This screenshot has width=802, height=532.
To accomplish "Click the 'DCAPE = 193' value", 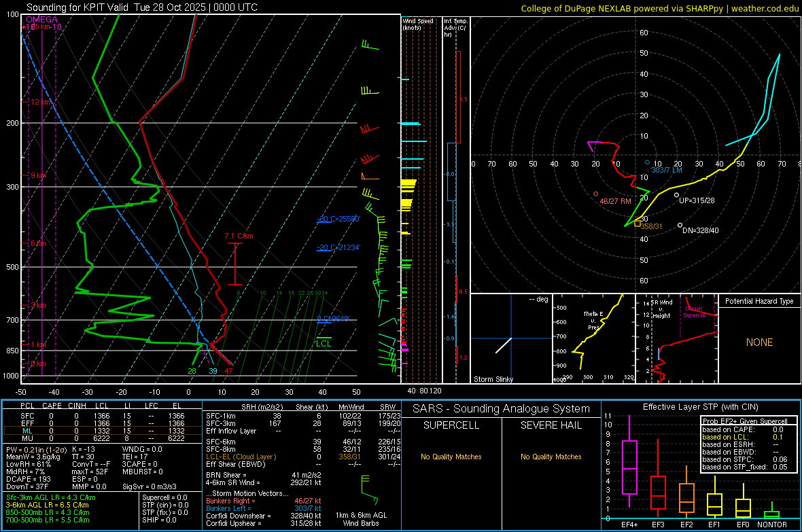I will (x=28, y=479).
